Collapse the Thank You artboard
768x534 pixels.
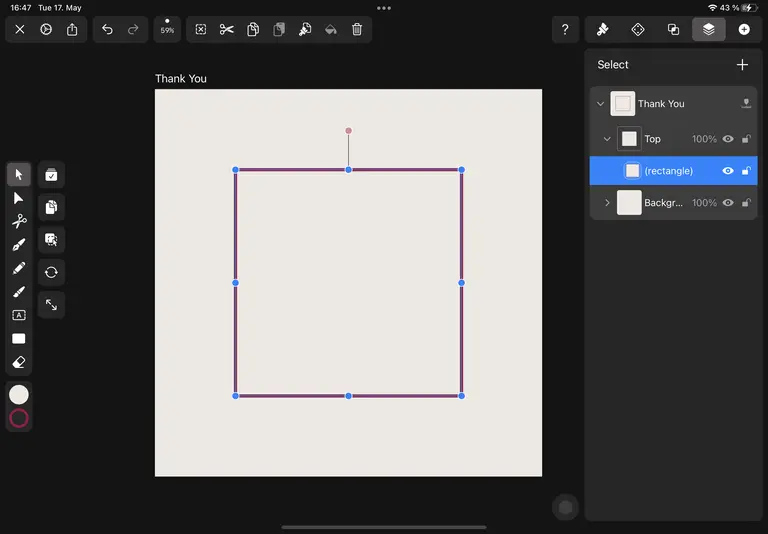pyautogui.click(x=600, y=104)
